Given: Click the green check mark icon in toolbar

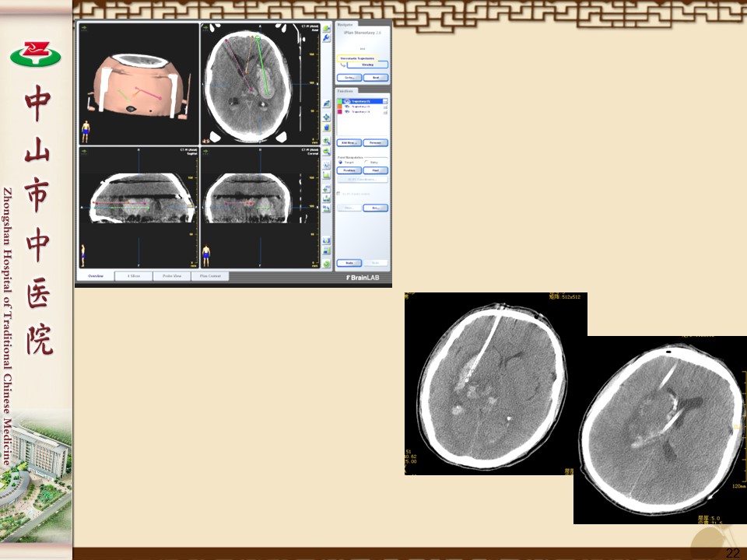Looking at the screenshot, I should tap(326, 264).
